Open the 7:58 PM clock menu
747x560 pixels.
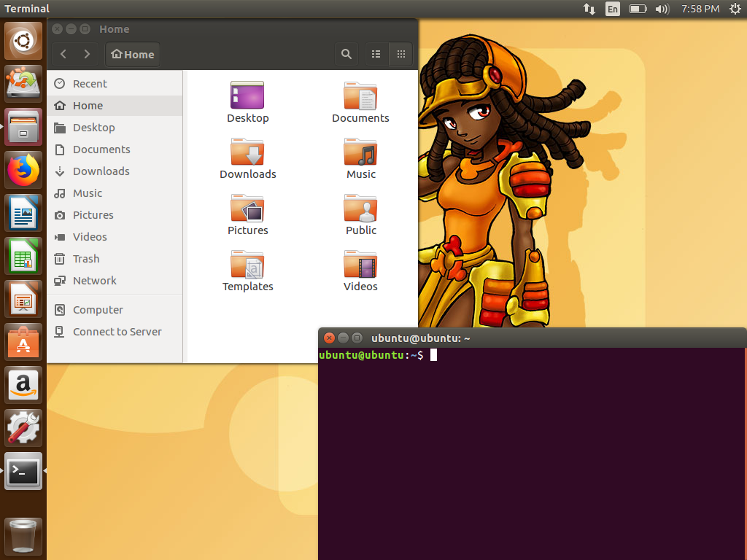(x=700, y=9)
